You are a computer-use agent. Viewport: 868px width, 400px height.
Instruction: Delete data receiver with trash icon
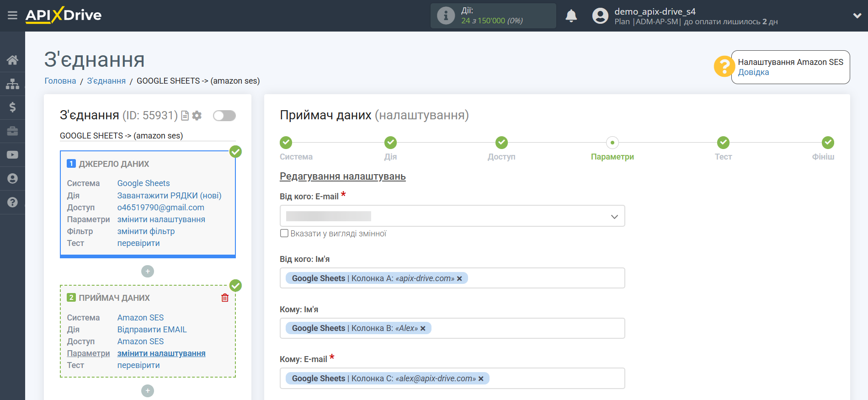point(225,298)
